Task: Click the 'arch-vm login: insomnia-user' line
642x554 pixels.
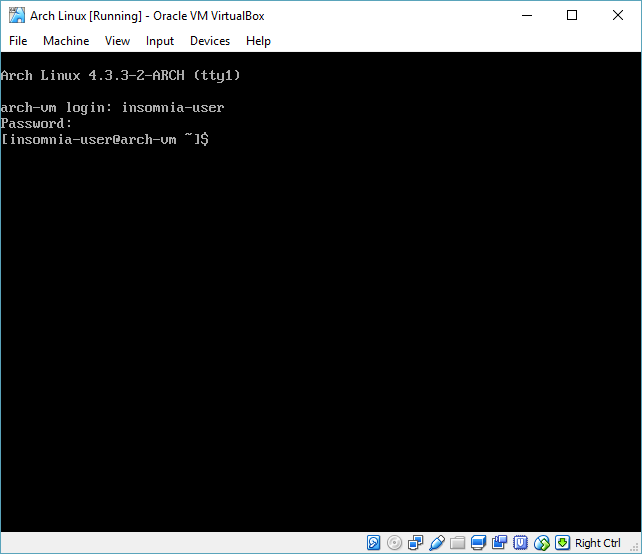Action: [x=112, y=107]
